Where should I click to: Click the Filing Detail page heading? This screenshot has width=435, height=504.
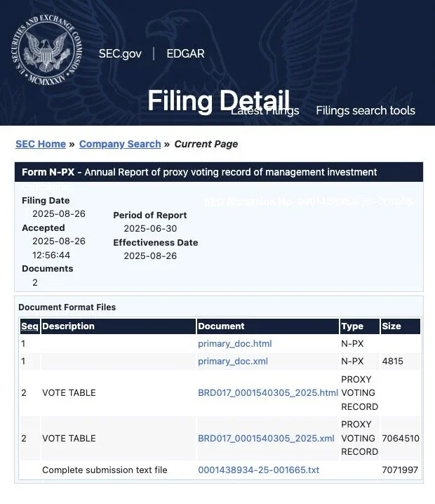(218, 101)
